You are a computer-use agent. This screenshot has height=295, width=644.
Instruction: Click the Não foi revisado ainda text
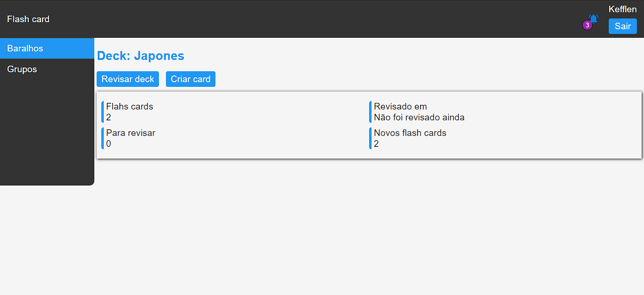419,118
